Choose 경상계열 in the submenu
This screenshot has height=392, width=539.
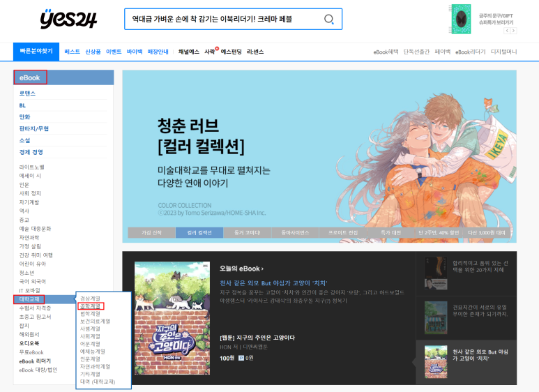click(90, 299)
